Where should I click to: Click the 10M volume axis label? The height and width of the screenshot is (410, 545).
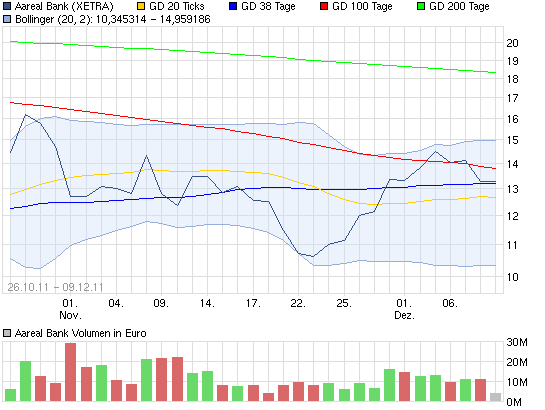tap(517, 382)
